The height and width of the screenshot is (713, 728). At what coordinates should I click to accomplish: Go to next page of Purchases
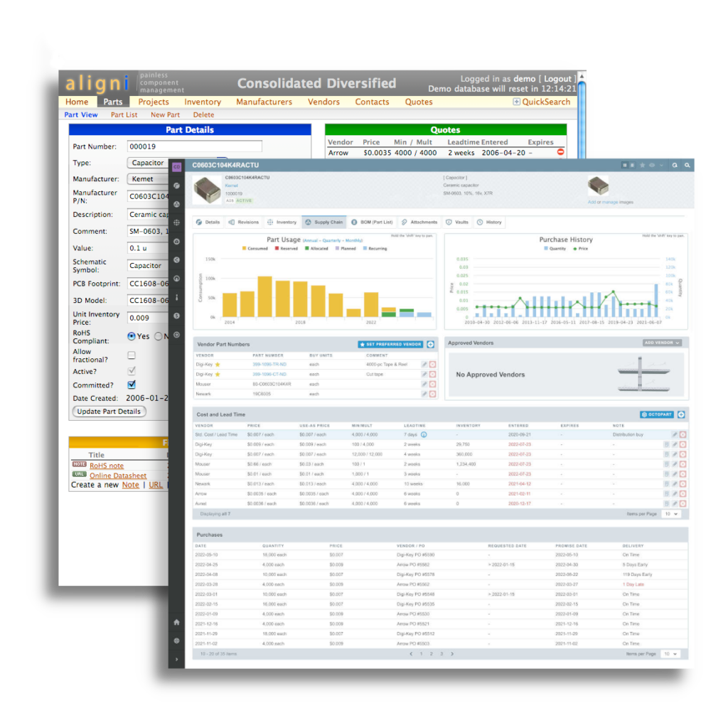point(452,654)
